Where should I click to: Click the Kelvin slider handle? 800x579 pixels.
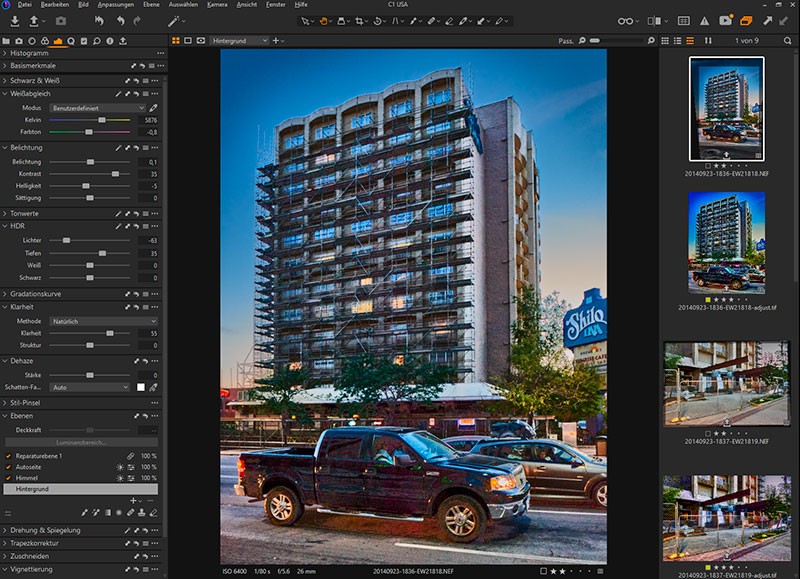[102, 120]
